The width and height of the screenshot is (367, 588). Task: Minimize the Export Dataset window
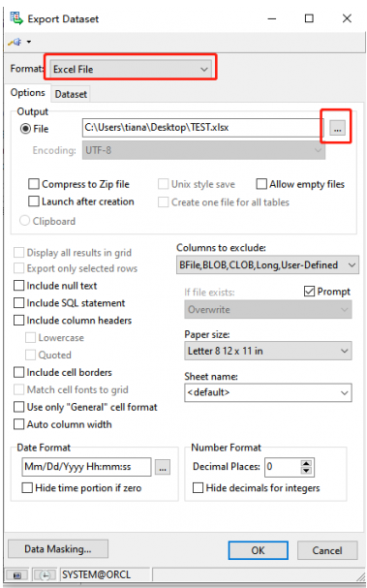[271, 18]
